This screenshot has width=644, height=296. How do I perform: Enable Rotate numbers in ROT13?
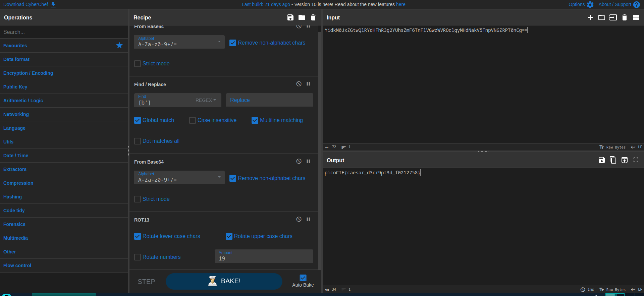pyautogui.click(x=138, y=257)
